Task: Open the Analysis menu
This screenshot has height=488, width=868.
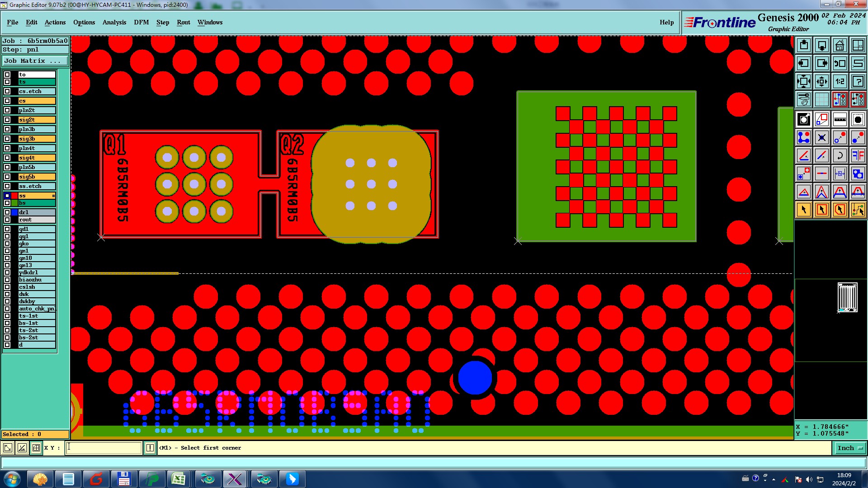Action: click(114, 22)
